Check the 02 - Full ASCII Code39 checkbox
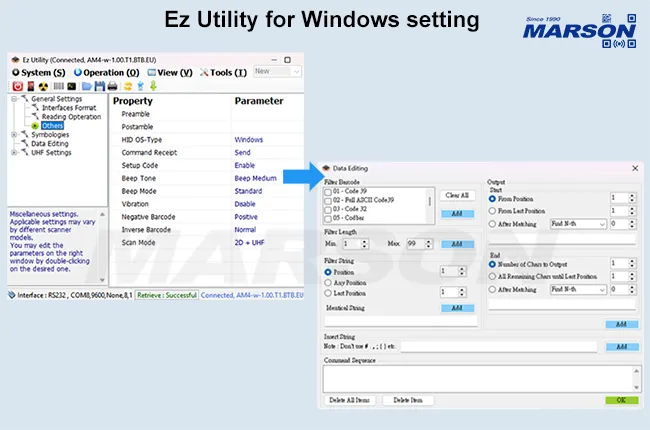Image resolution: width=650 pixels, height=430 pixels. point(328,201)
